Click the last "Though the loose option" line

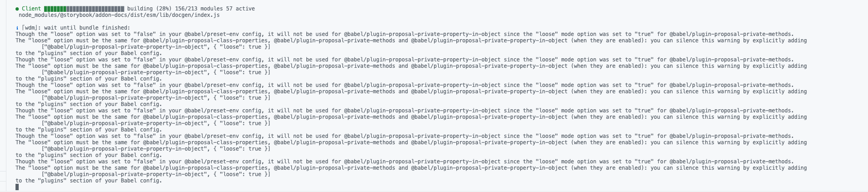coord(404,162)
